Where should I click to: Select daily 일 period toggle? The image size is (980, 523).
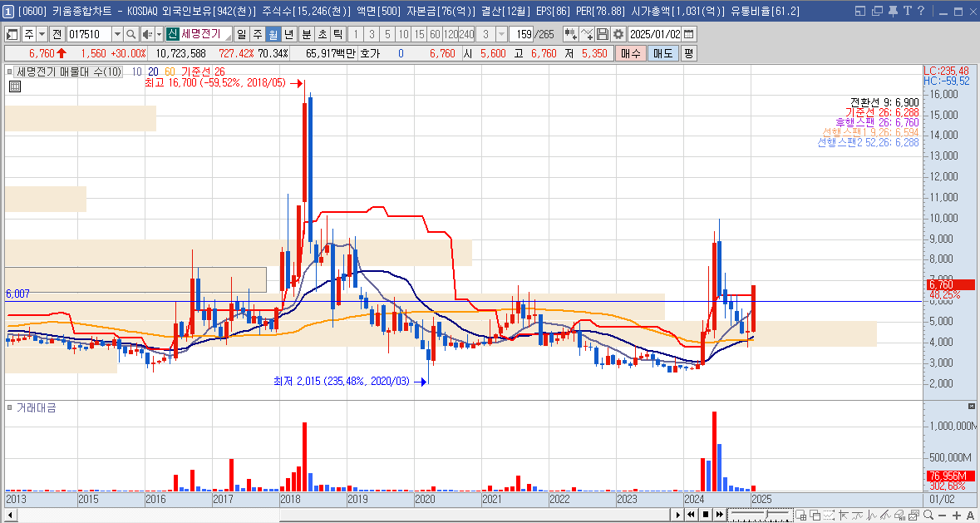[x=241, y=34]
